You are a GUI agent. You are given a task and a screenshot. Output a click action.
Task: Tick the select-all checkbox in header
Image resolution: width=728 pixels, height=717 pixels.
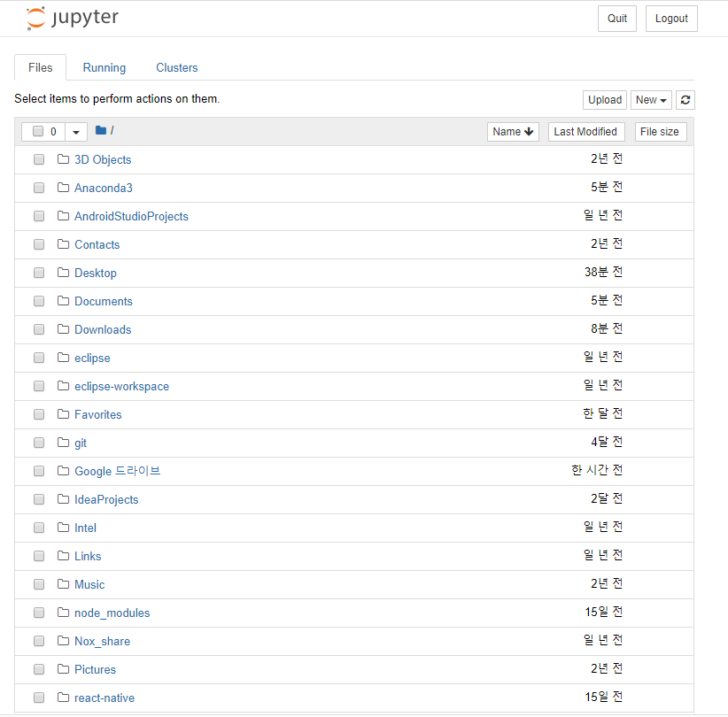pyautogui.click(x=38, y=131)
